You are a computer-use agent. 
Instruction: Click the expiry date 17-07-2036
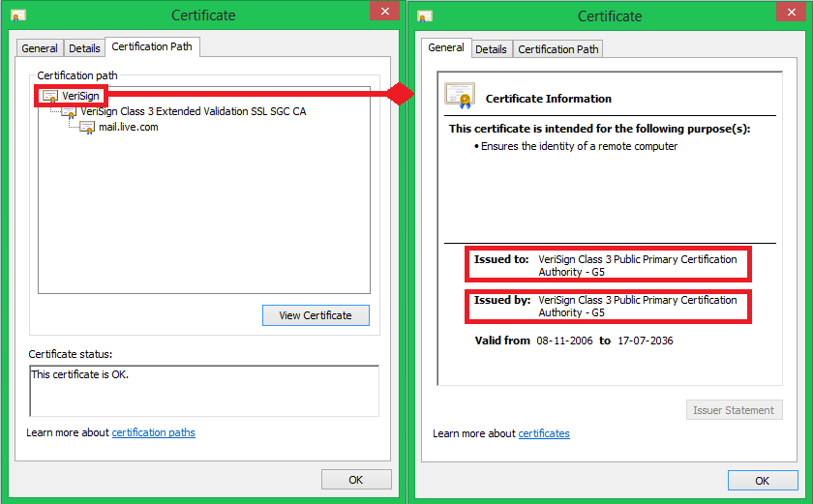(646, 341)
